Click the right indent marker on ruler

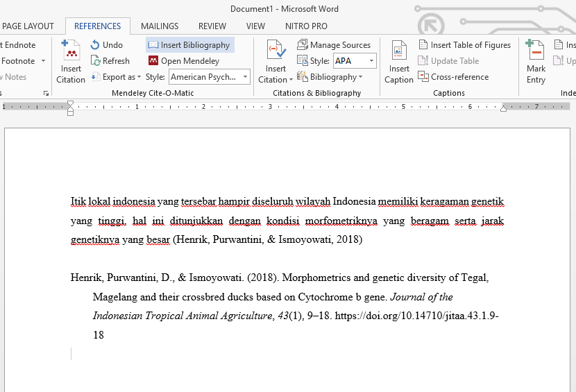[x=503, y=108]
